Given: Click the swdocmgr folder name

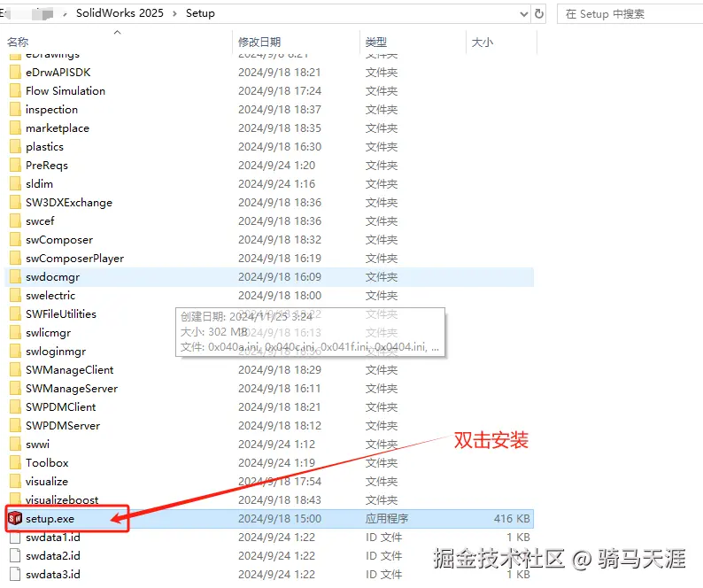Looking at the screenshot, I should pos(52,277).
